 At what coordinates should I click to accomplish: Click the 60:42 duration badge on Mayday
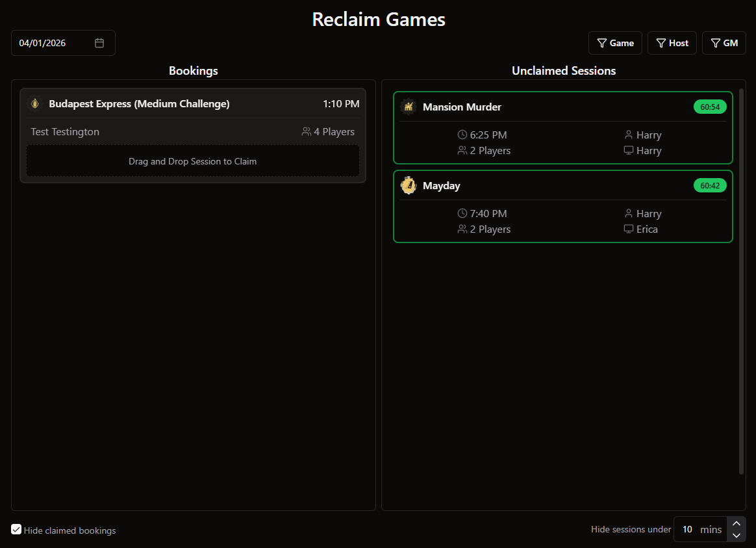tap(710, 185)
